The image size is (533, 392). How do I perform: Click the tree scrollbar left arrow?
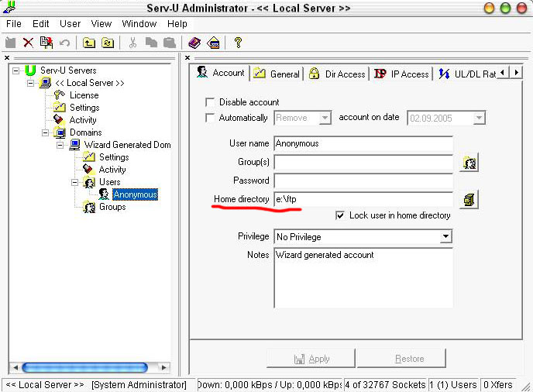(x=15, y=367)
